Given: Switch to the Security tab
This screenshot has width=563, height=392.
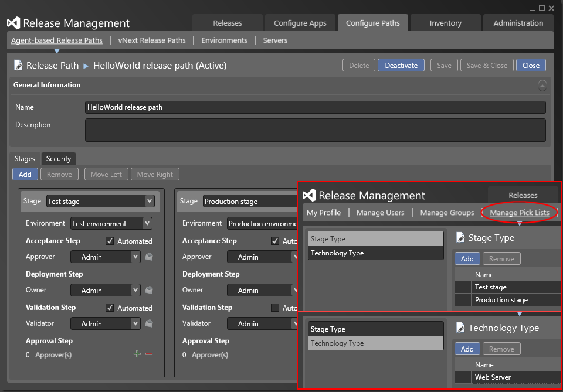Looking at the screenshot, I should point(59,159).
